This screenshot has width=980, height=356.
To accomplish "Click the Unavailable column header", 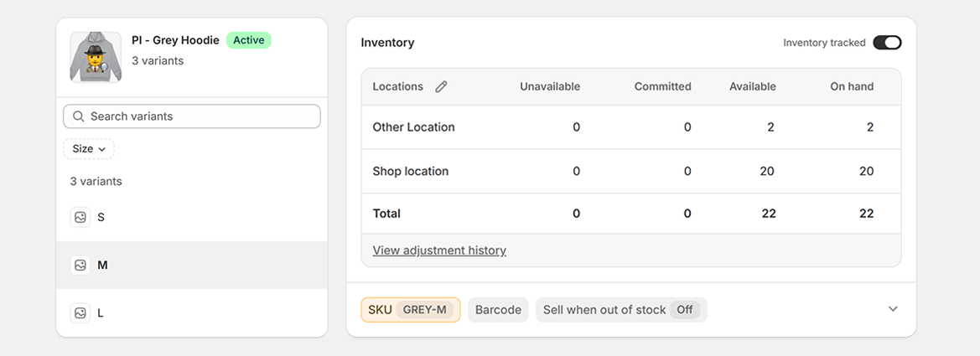I will click(550, 87).
